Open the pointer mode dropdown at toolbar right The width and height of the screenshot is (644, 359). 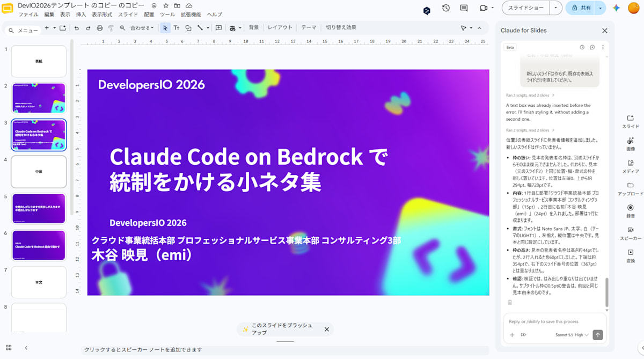(466, 28)
